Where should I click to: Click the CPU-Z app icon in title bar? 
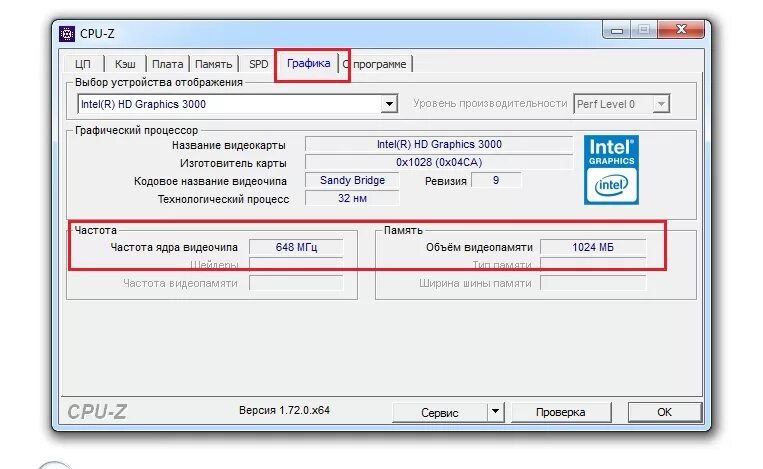[x=67, y=34]
